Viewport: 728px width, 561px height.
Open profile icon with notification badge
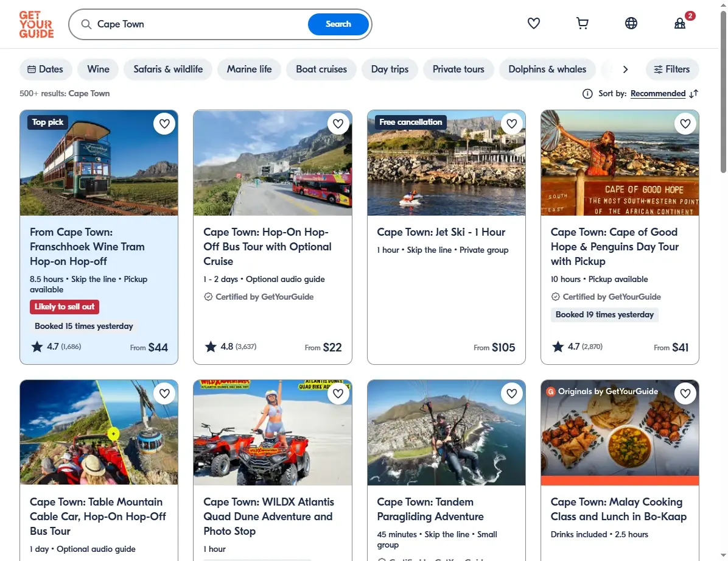pos(680,23)
